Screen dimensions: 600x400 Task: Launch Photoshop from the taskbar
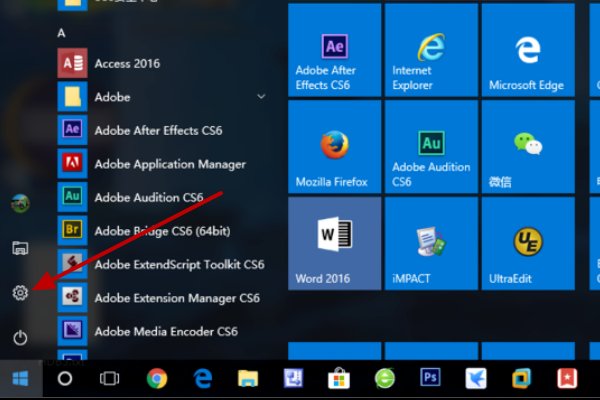pyautogui.click(x=432, y=379)
